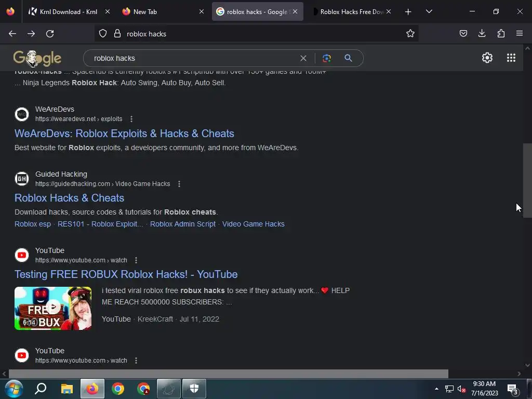Play the FREE ROBUX video thumbnail
The image size is (532, 399).
tap(53, 309)
